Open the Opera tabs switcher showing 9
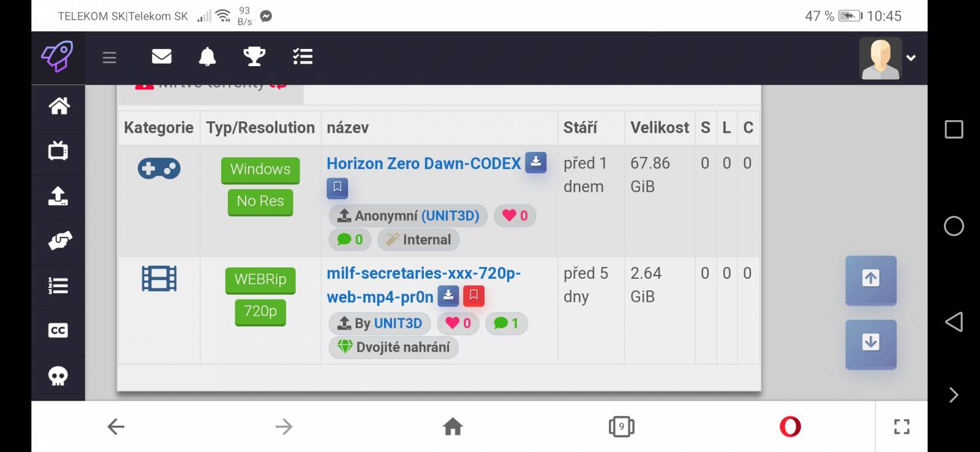Image resolution: width=980 pixels, height=452 pixels. 622,427
